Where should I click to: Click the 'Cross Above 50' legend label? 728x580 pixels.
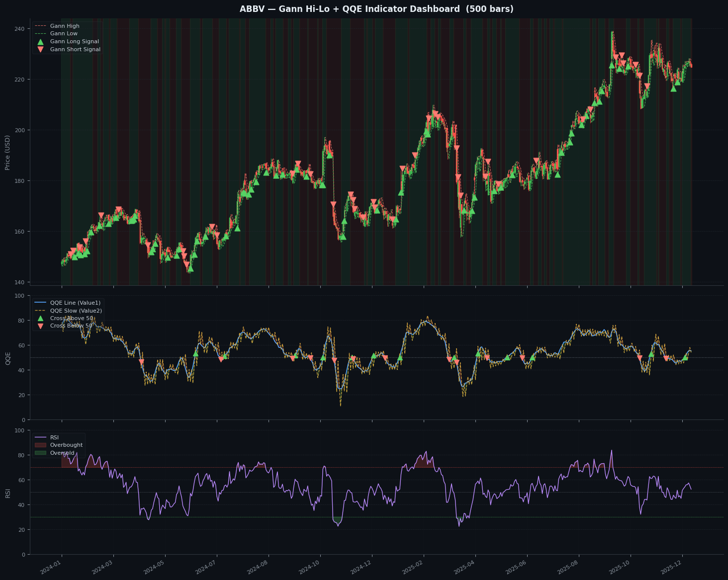pyautogui.click(x=72, y=318)
